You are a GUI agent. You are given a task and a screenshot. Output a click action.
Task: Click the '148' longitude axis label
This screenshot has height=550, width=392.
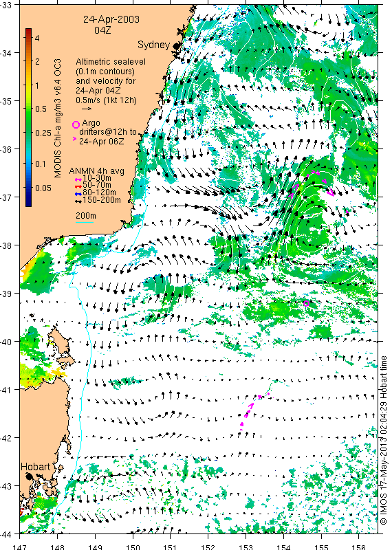pos(58,547)
